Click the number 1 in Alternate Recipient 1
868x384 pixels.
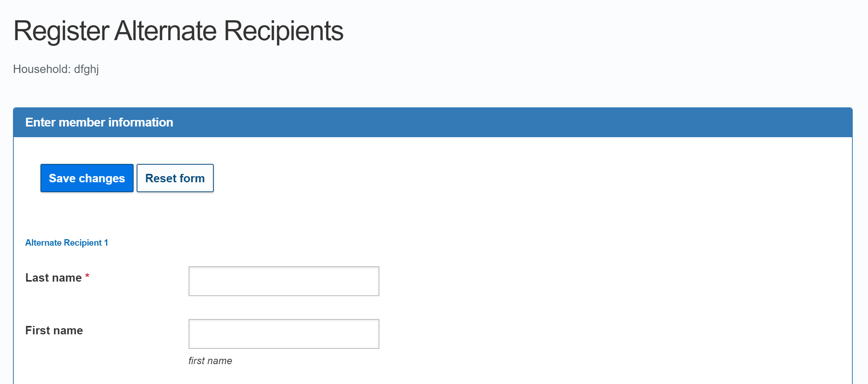point(106,243)
